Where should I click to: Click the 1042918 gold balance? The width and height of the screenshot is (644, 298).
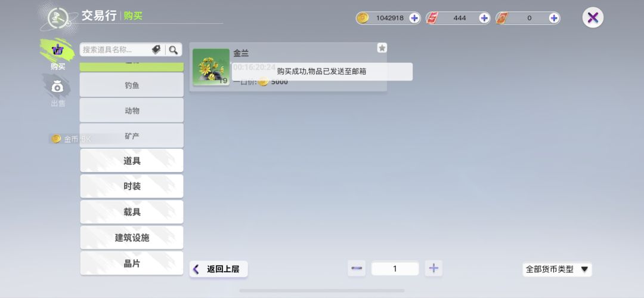point(390,18)
